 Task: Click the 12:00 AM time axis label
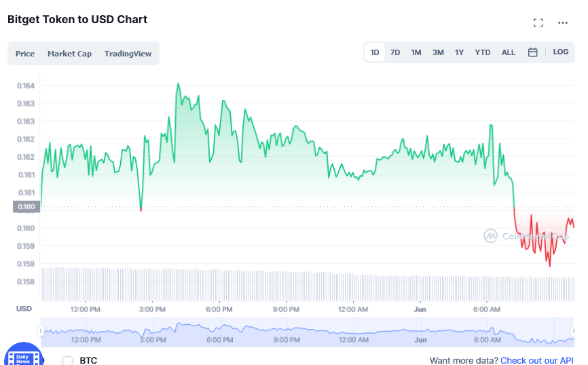click(353, 309)
